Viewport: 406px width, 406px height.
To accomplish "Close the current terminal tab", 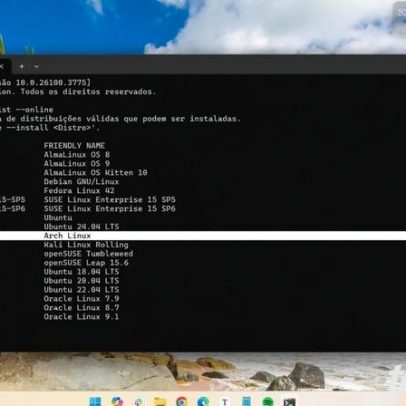I will 2,66.
